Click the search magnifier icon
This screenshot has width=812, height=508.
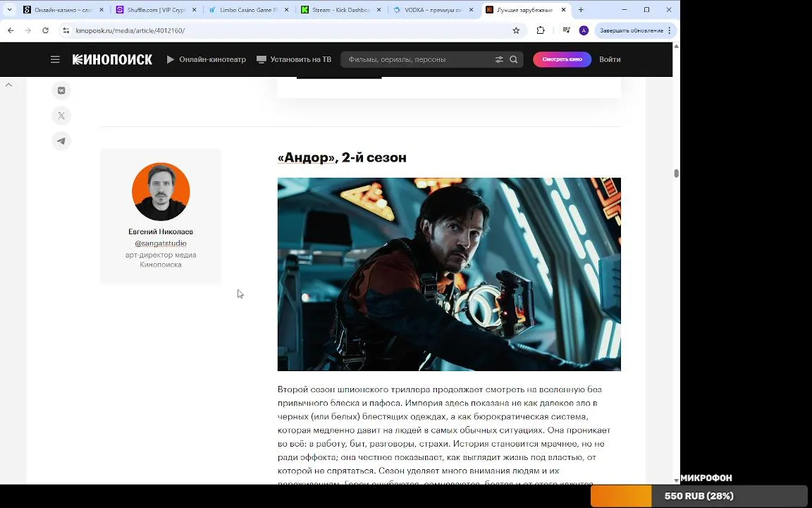tap(513, 59)
